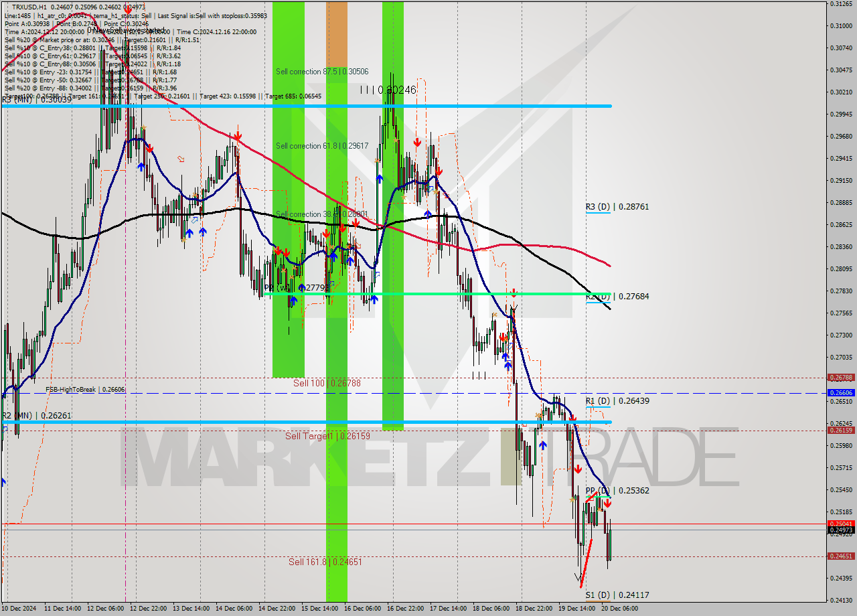Click the '19 Dec 14:00' time label
This screenshot has height=616, width=857.
click(577, 609)
